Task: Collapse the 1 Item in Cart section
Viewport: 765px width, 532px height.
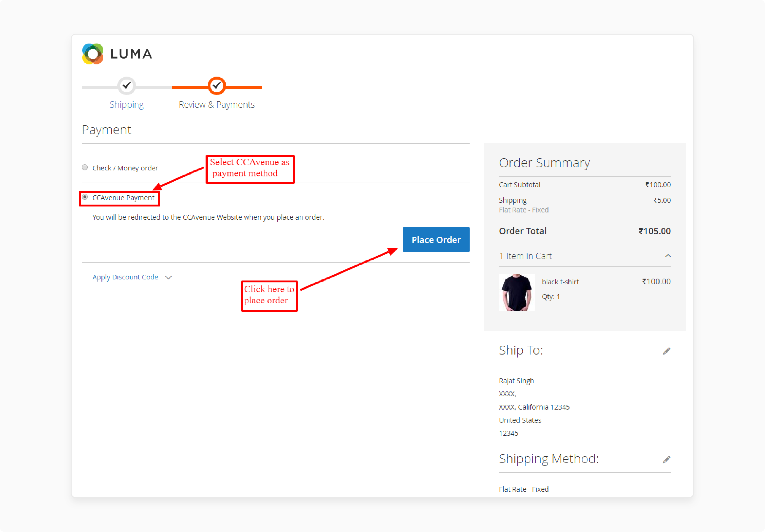Action: pos(668,256)
